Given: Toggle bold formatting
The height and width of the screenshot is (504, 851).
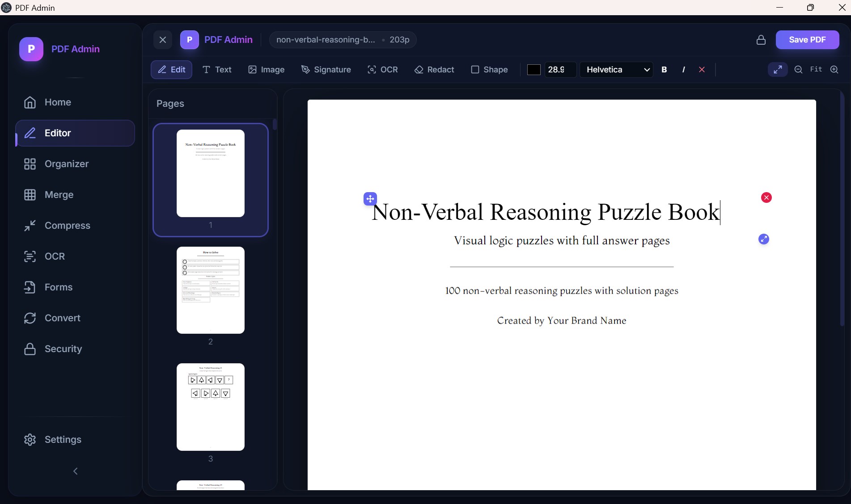Looking at the screenshot, I should pos(664,70).
